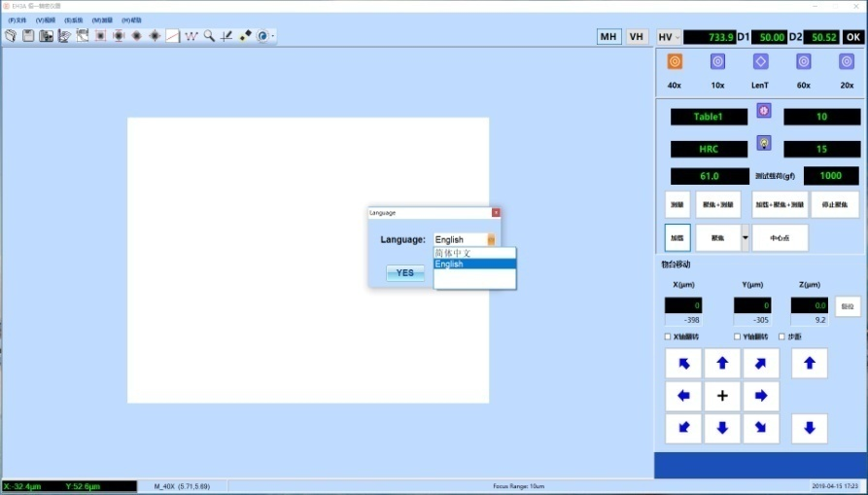This screenshot has height=495, width=868.
Task: Click the magnifier zoom tool in toolbar
Action: tap(209, 36)
